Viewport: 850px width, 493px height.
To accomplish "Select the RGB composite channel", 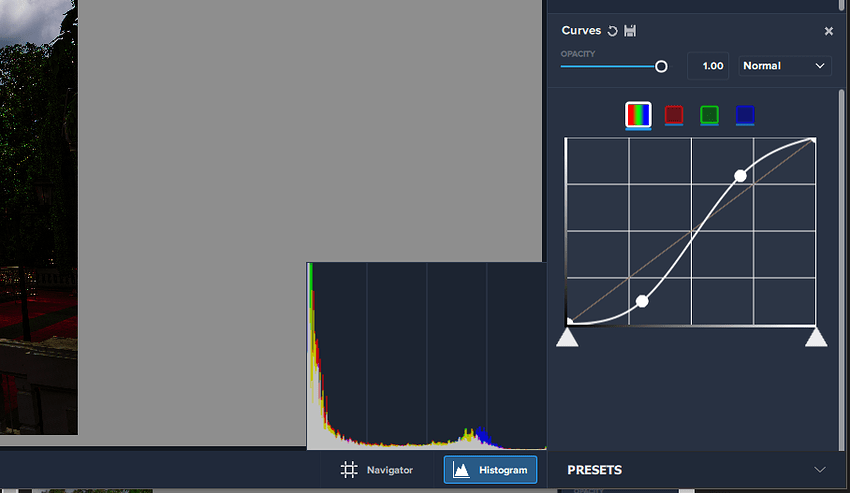I will click(x=638, y=115).
